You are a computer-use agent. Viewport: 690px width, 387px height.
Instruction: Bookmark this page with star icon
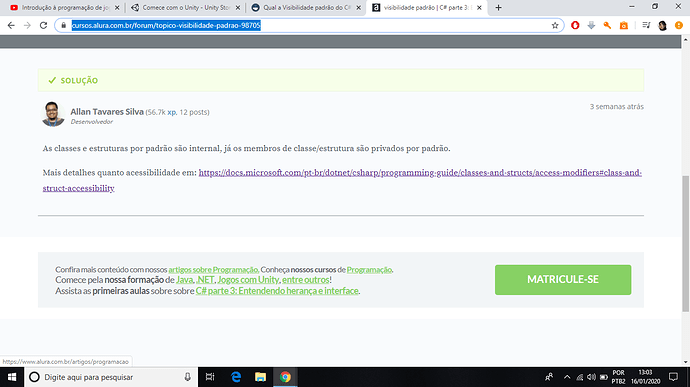pyautogui.click(x=555, y=26)
